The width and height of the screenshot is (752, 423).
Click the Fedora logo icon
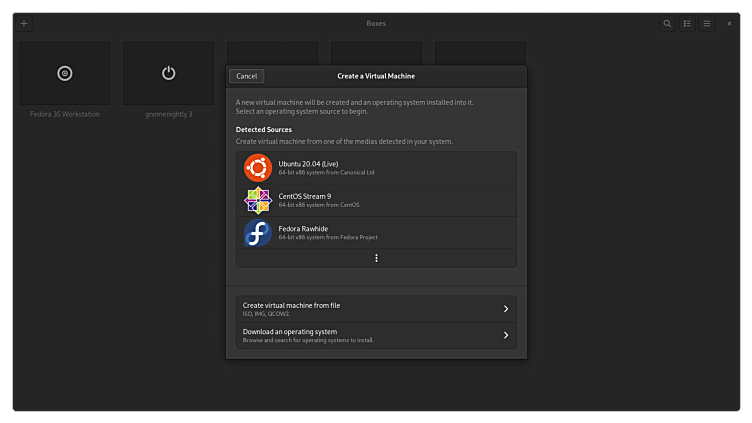(258, 233)
